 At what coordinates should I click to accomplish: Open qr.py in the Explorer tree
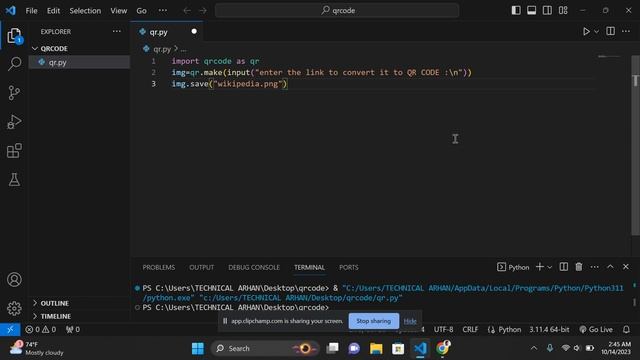tap(79, 62)
